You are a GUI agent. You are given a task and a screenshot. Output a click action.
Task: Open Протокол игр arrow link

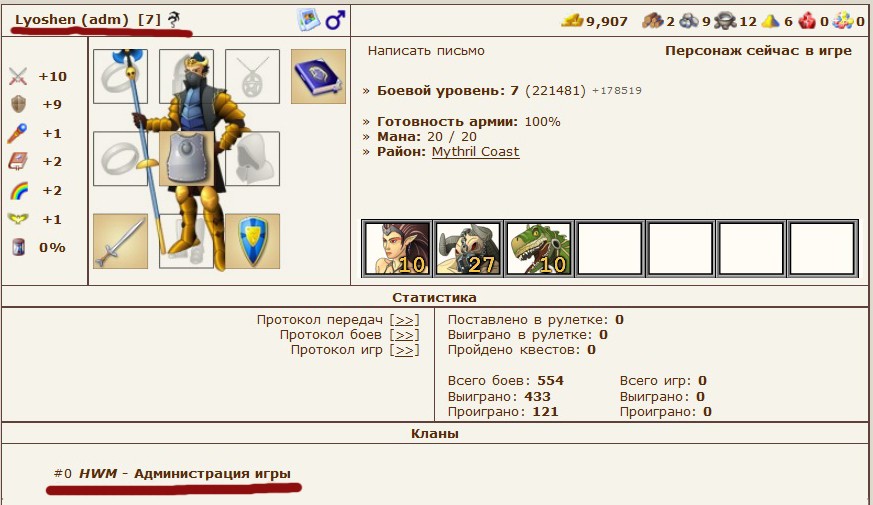405,350
